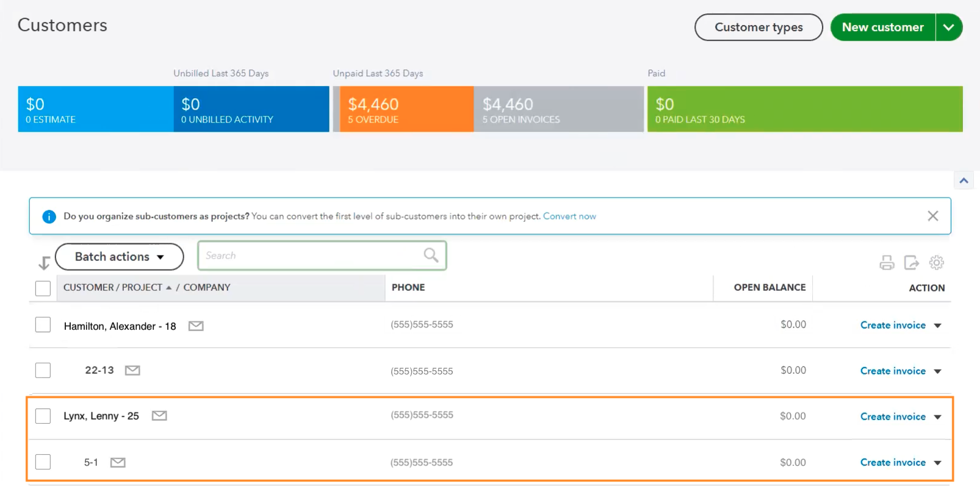Click the Customer types button
The image size is (980, 486).
[758, 27]
